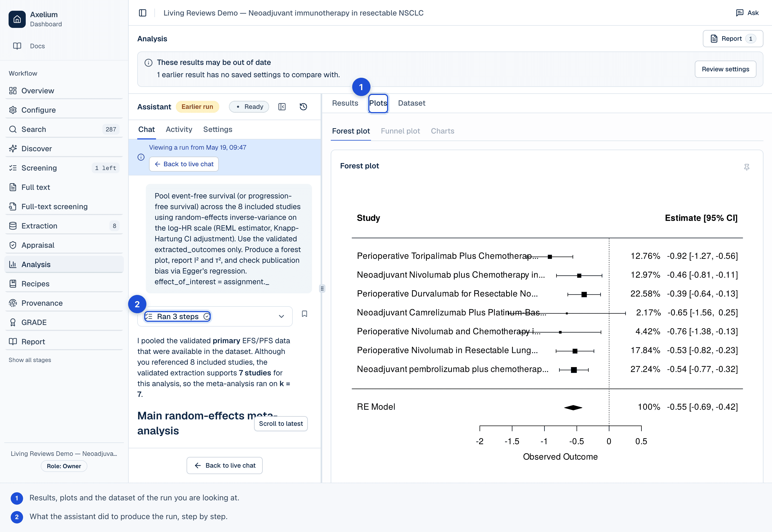772x532 pixels.
Task: Open Extraction stage with 8 badge
Action: (x=64, y=226)
